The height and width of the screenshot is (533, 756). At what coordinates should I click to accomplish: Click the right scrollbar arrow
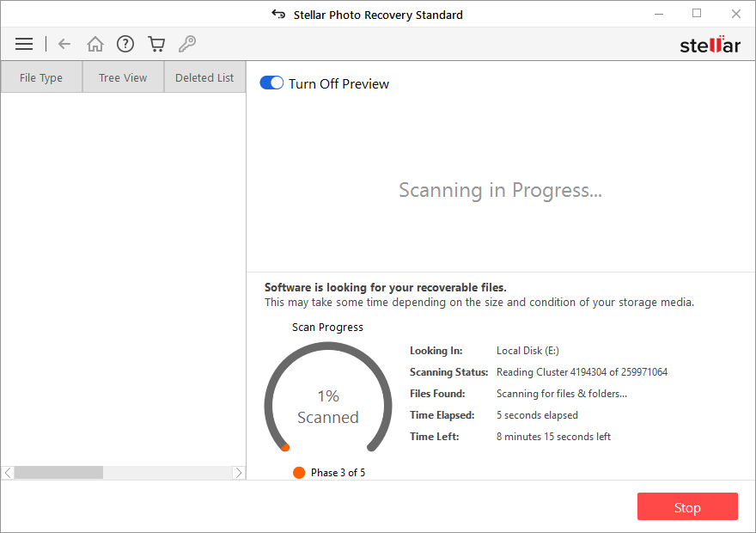coord(239,472)
